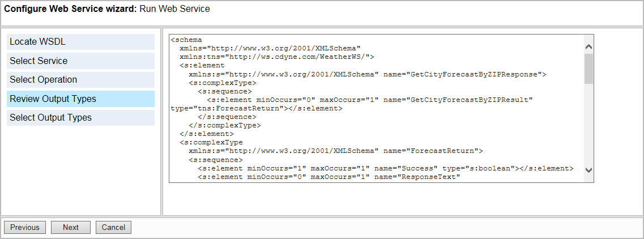
Task: Place cursor on the xmlns:tns WeatherWS line
Action: click(276, 57)
